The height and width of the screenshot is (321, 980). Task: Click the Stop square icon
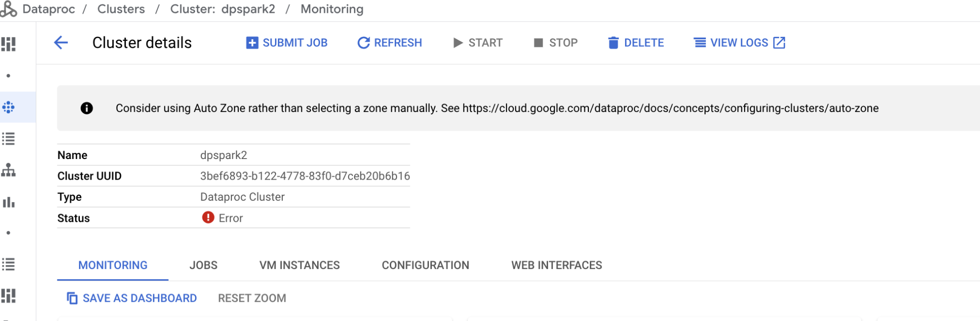point(538,43)
